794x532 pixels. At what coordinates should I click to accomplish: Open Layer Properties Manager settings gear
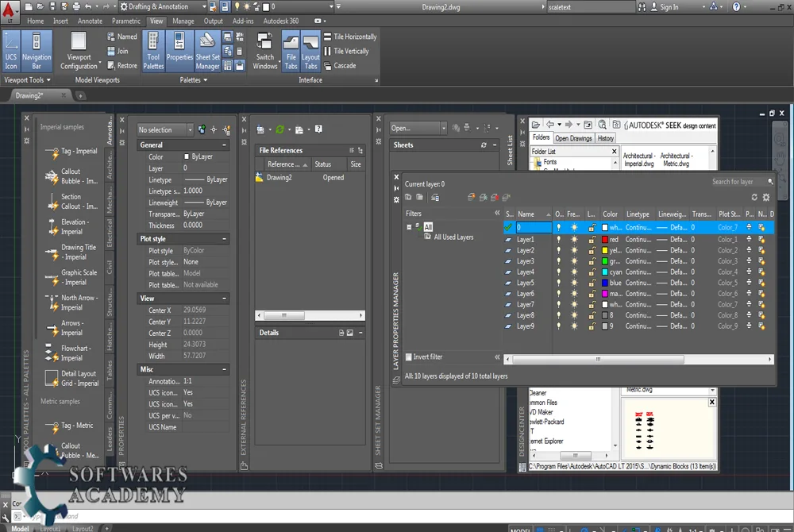(766, 198)
